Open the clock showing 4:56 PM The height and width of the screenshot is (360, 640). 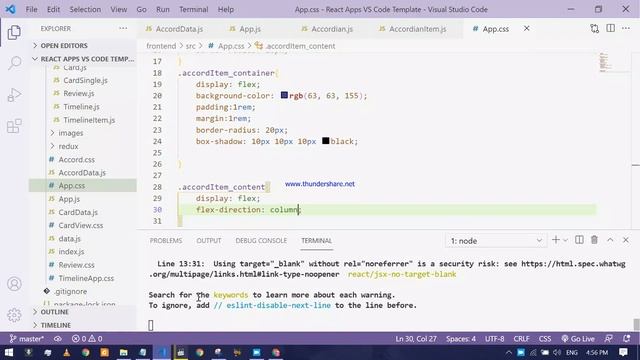pos(596,352)
